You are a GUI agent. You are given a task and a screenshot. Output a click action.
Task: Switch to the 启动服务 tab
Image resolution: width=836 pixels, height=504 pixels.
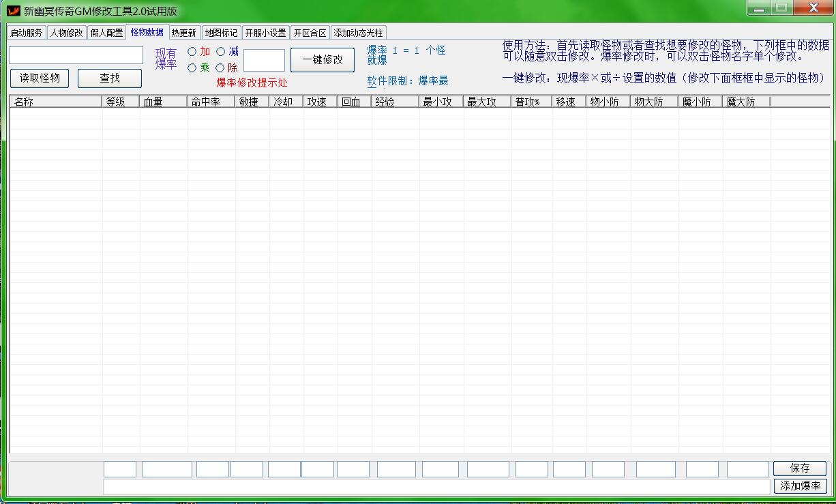[27, 33]
